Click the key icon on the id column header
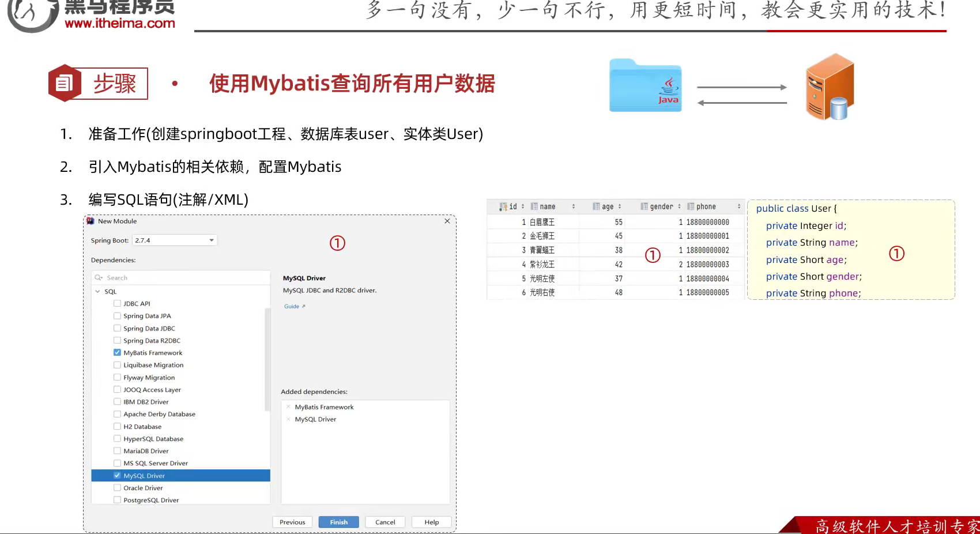The height and width of the screenshot is (534, 980). coord(504,206)
